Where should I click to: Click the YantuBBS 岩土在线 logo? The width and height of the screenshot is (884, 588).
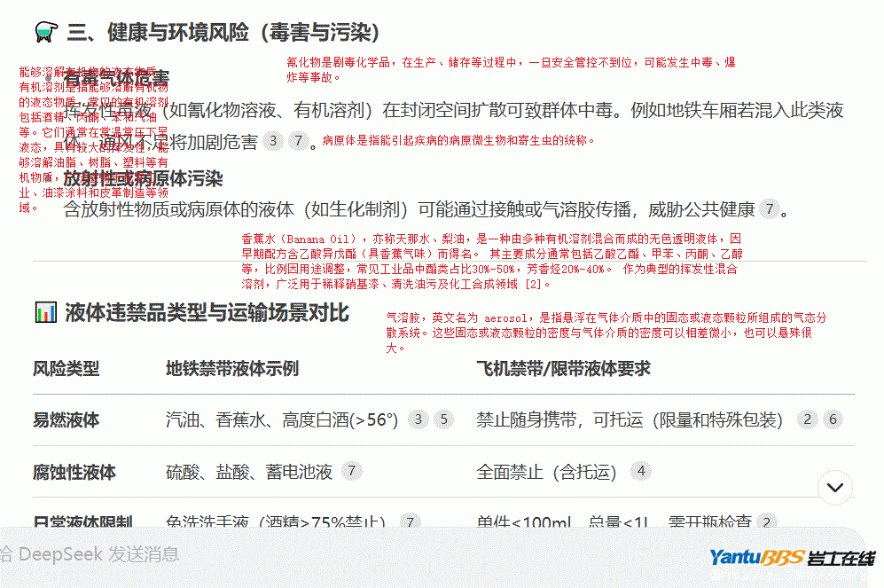point(791,558)
